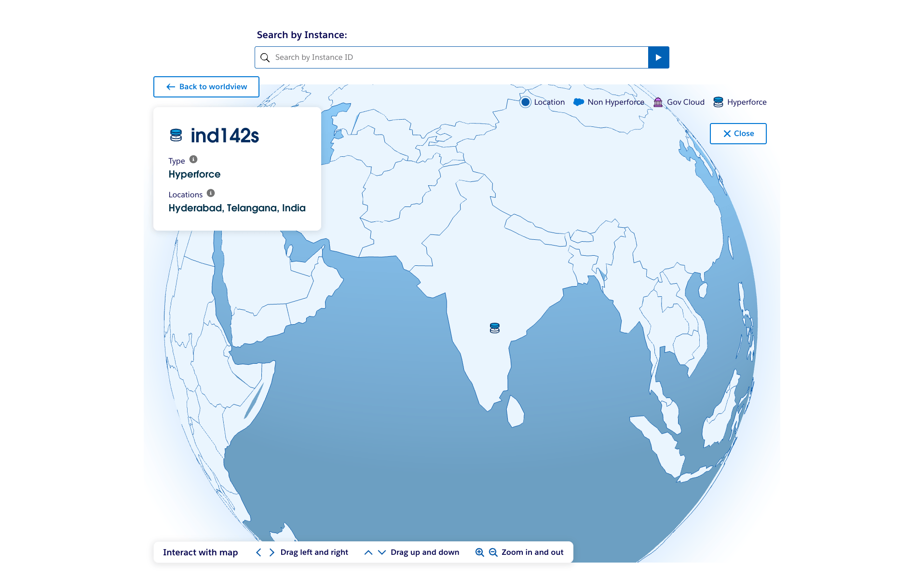Click the Hyperforce legend icon

click(718, 102)
